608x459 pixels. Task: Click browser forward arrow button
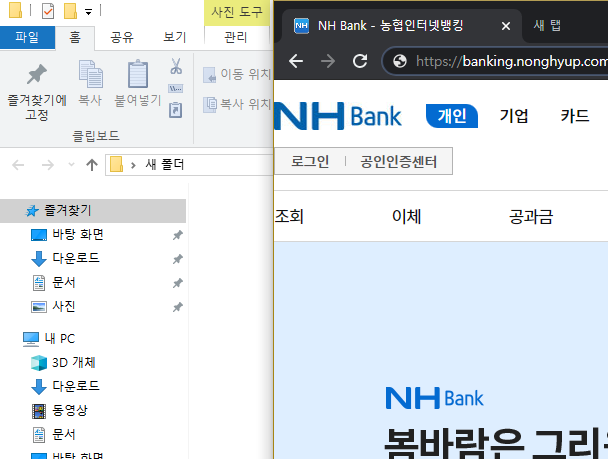(x=328, y=61)
